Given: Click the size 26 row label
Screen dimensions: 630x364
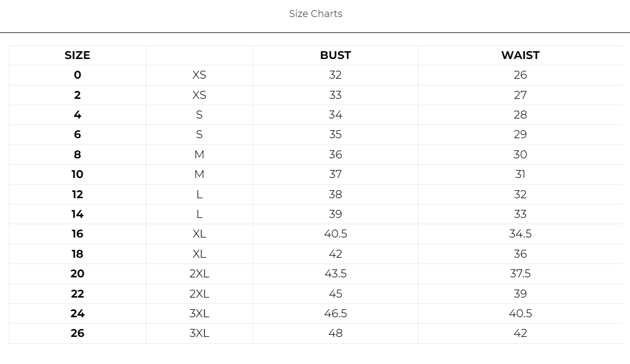Looking at the screenshot, I should pyautogui.click(x=78, y=333).
